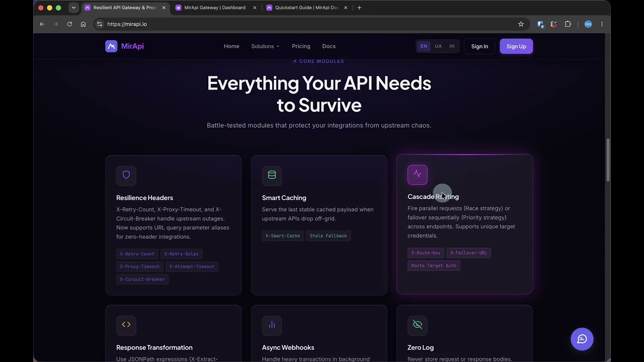Click the Sign In button
The height and width of the screenshot is (362, 644).
point(479,46)
